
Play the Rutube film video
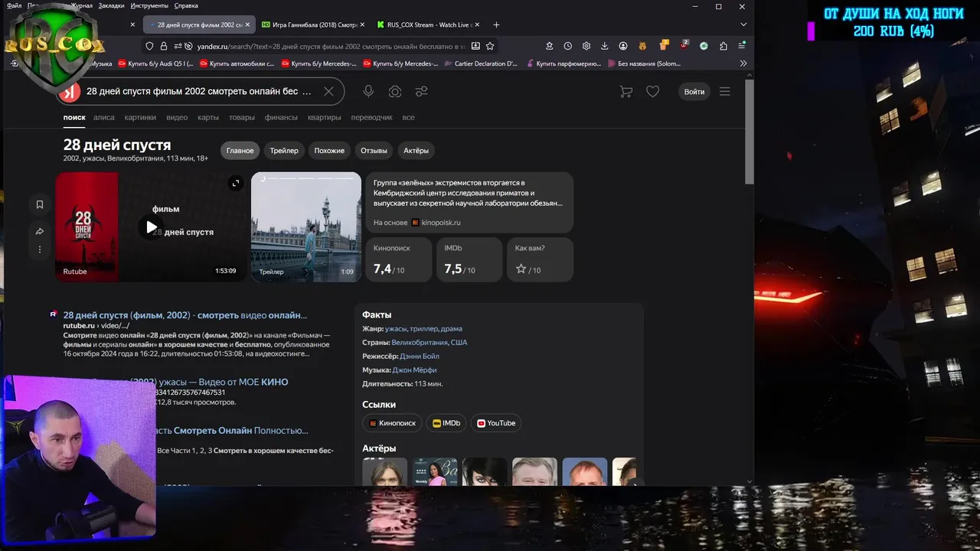[x=151, y=227]
